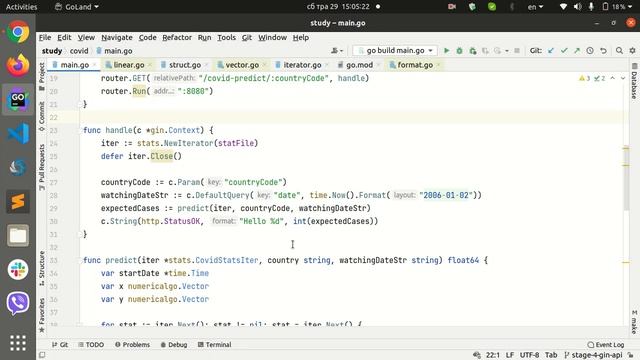Viewport: 640px width, 360px height.
Task: Click the covid breadcrumb in navigation bar
Action: tap(79, 51)
